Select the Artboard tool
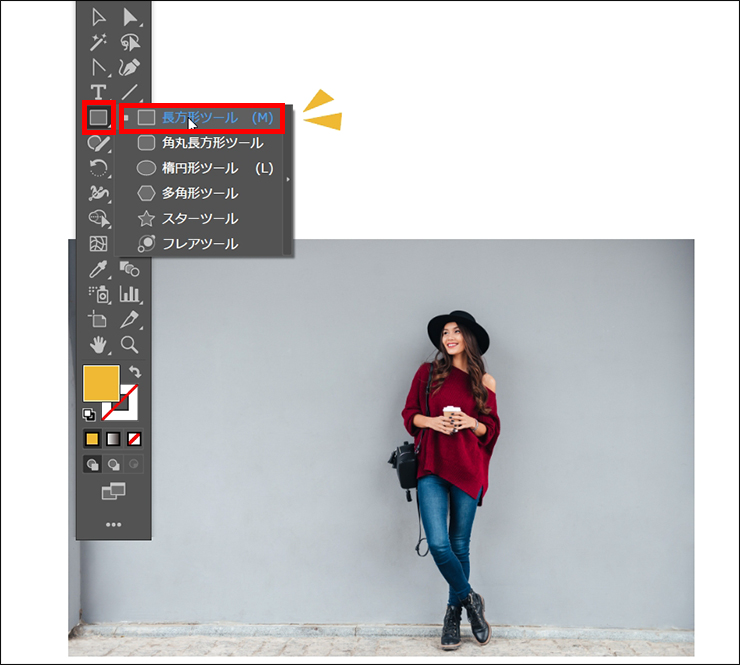This screenshot has height=665, width=740. point(98,320)
